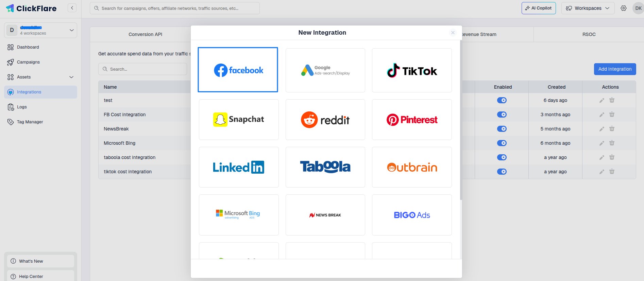Image resolution: width=644 pixels, height=281 pixels.
Task: Pick the BIGO Ads integration card
Action: (x=412, y=215)
